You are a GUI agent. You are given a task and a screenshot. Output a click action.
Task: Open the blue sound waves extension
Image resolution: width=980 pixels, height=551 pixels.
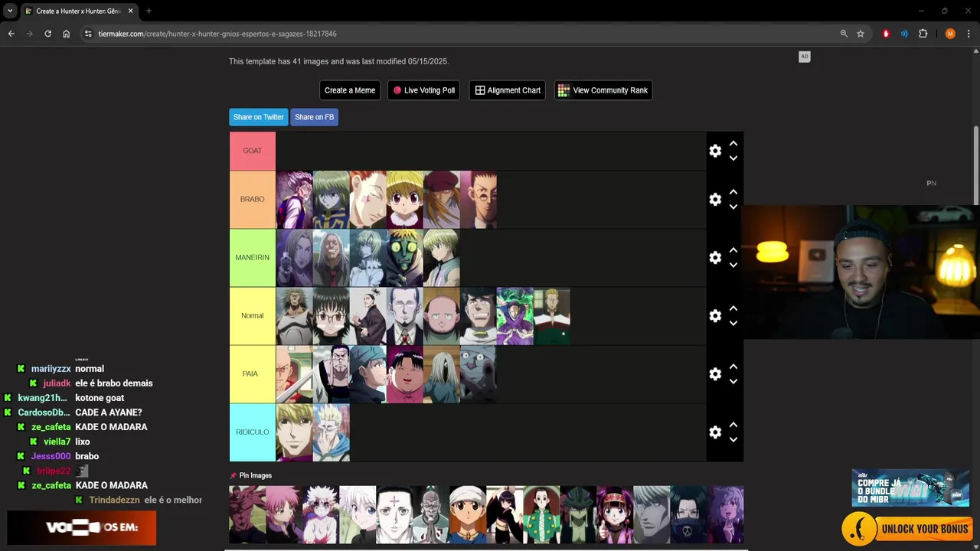(904, 34)
